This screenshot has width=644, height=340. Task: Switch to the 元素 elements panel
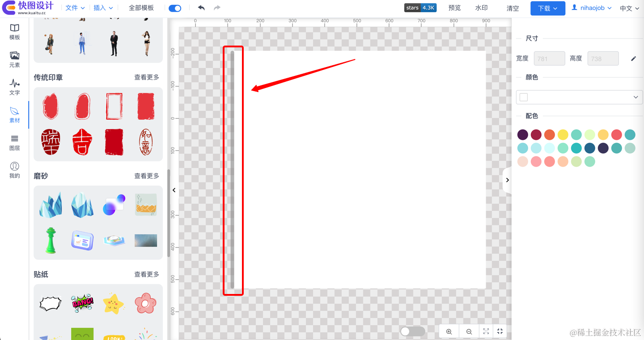pyautogui.click(x=15, y=59)
